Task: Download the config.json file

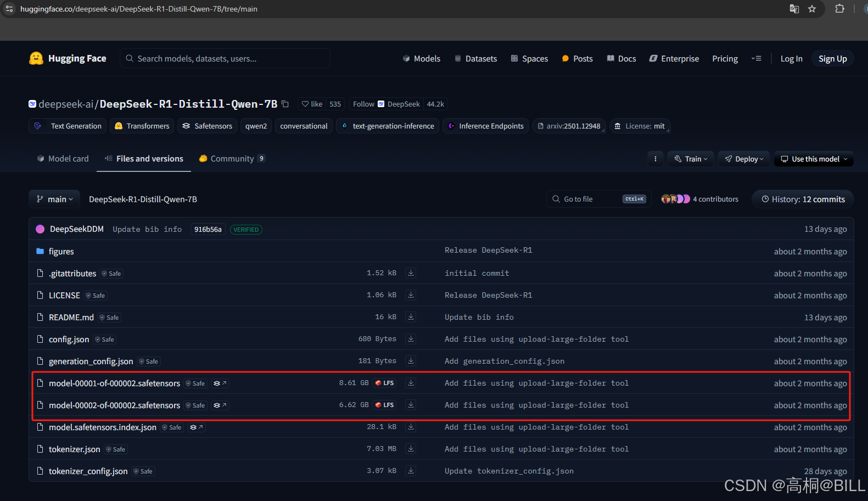Action: [411, 339]
